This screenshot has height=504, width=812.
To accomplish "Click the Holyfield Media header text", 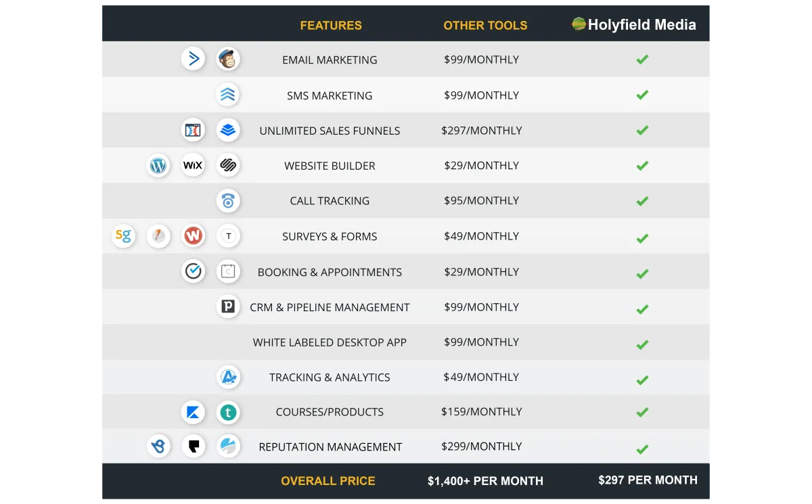I will (x=642, y=25).
